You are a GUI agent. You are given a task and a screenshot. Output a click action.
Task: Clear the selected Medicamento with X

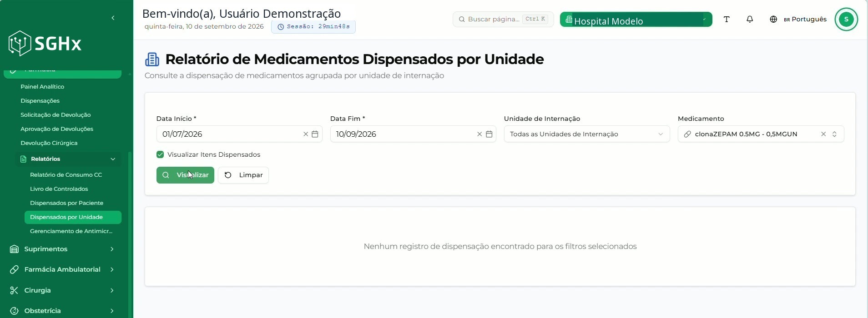(x=823, y=134)
